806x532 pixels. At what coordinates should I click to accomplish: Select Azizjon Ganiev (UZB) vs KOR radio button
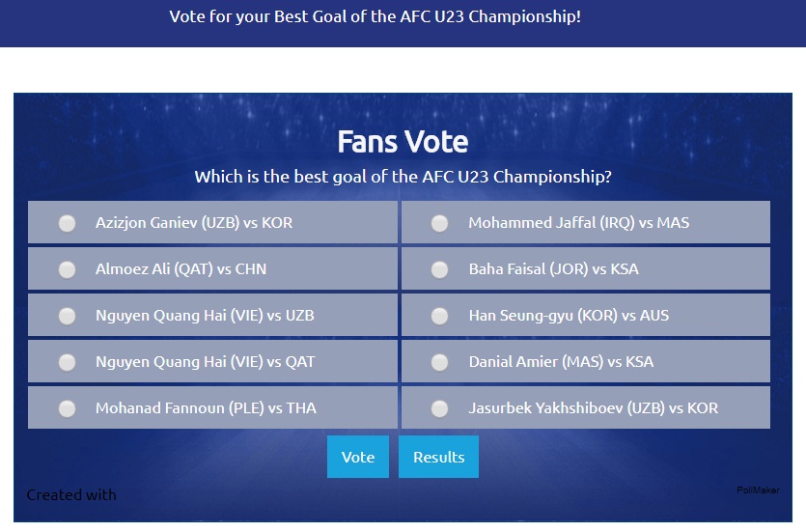pyautogui.click(x=67, y=223)
